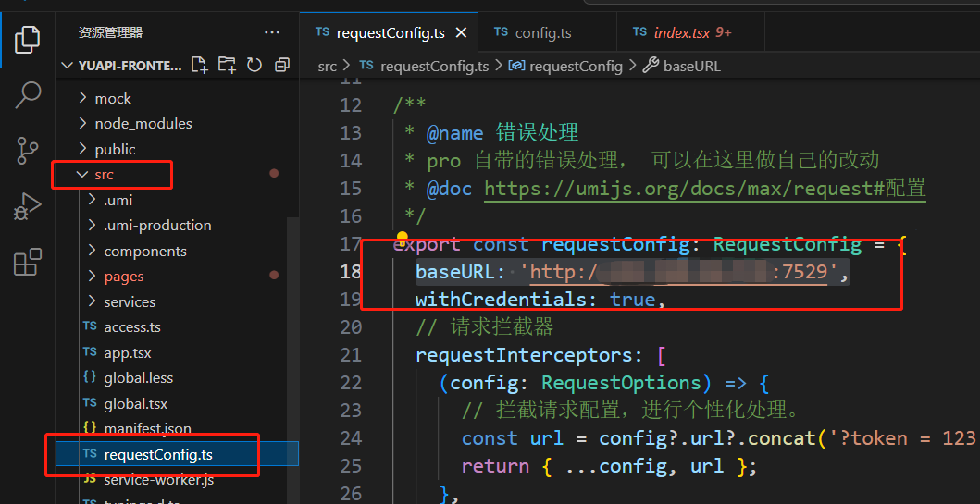Collapse the src folder

[x=104, y=174]
